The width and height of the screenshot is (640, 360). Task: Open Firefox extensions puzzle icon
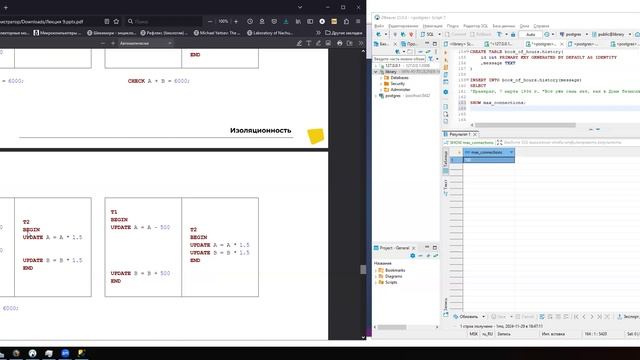(346, 21)
